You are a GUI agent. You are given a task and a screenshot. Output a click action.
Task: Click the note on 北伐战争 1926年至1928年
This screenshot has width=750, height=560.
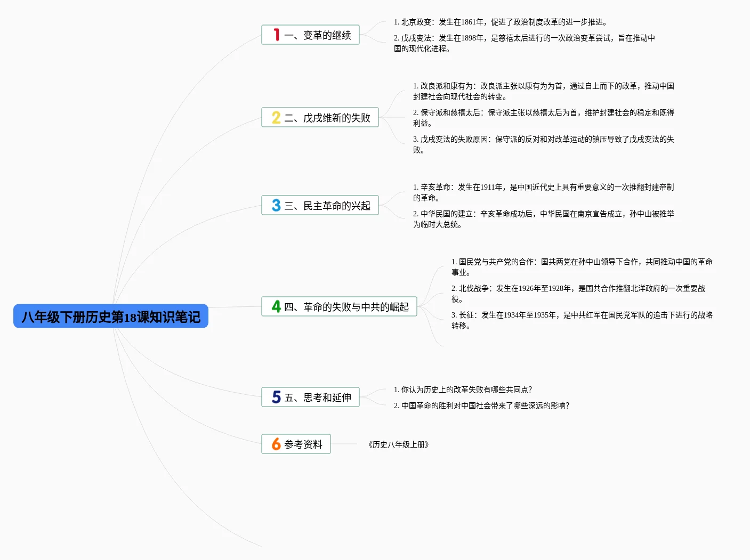click(x=578, y=294)
